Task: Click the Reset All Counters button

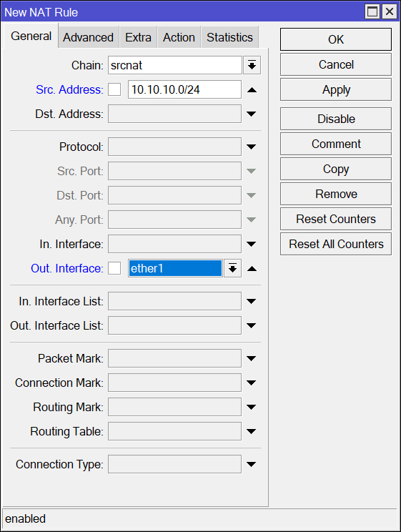Action: [336, 244]
